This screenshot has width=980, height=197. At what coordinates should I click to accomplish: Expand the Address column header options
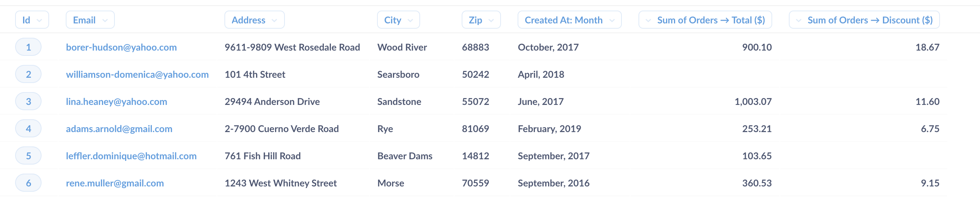[255, 20]
